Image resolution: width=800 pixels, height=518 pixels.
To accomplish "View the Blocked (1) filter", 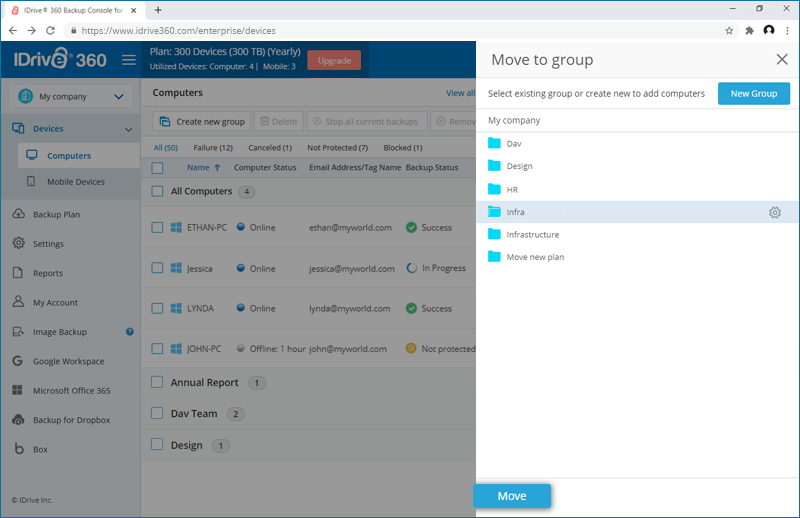I will point(403,147).
